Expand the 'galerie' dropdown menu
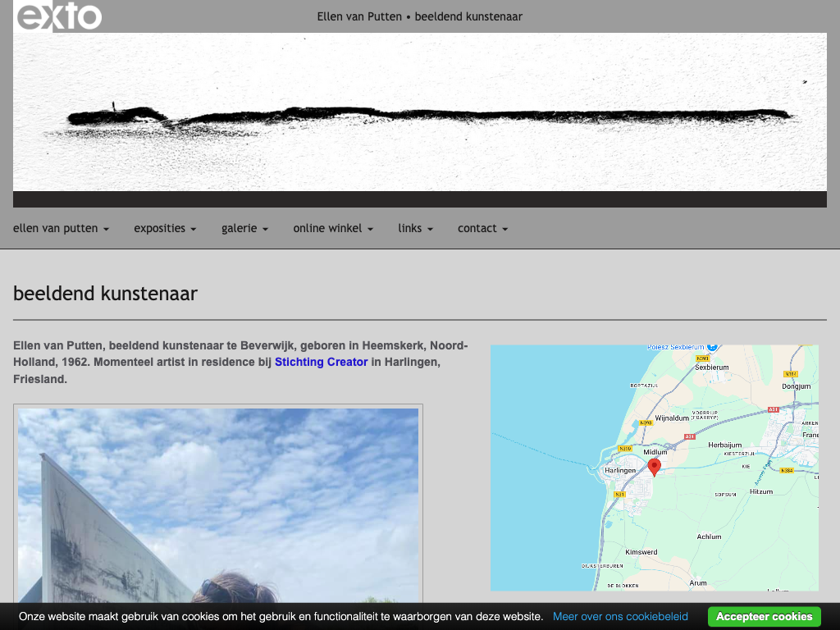Viewport: 840px width, 630px height. pyautogui.click(x=244, y=229)
